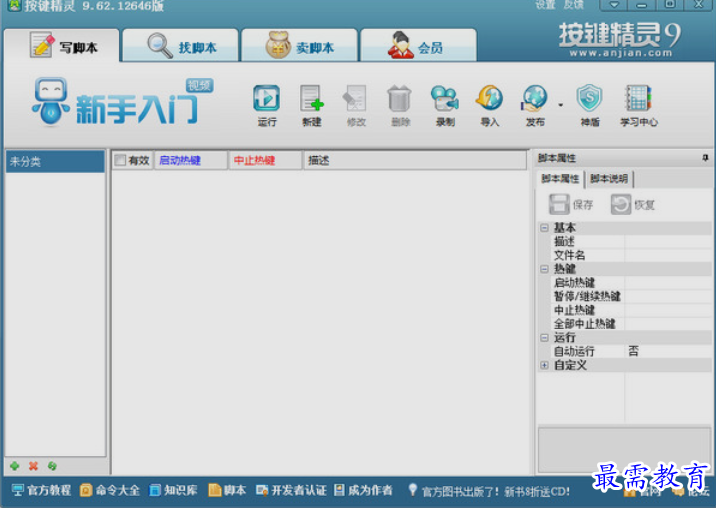Import a script with 导入 icon
Viewport: 716px width, 508px height.
tap(490, 105)
